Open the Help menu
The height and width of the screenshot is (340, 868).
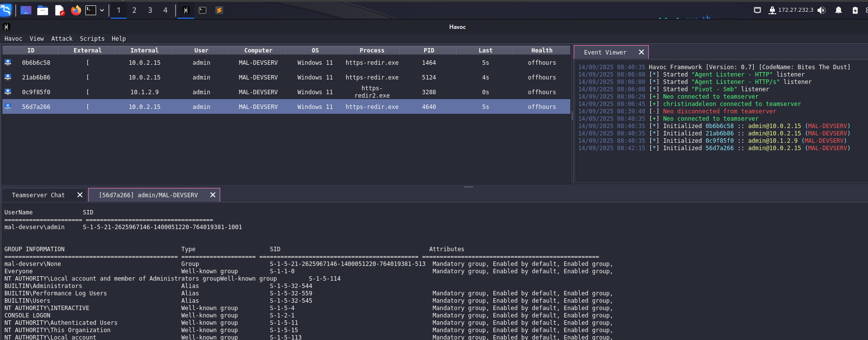[x=119, y=39]
